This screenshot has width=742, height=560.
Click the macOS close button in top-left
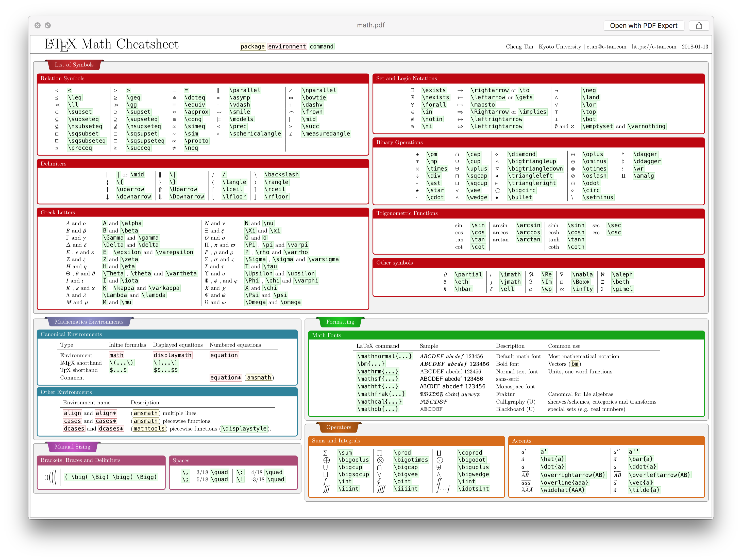[38, 25]
